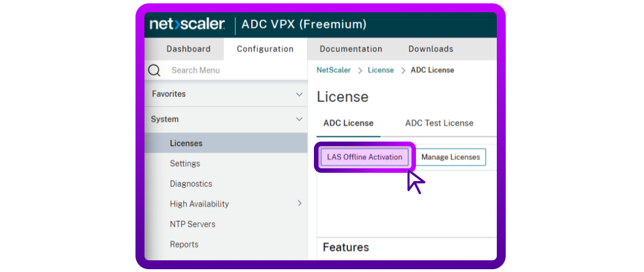
Task: Click the NetScaler logo
Action: 187,25
